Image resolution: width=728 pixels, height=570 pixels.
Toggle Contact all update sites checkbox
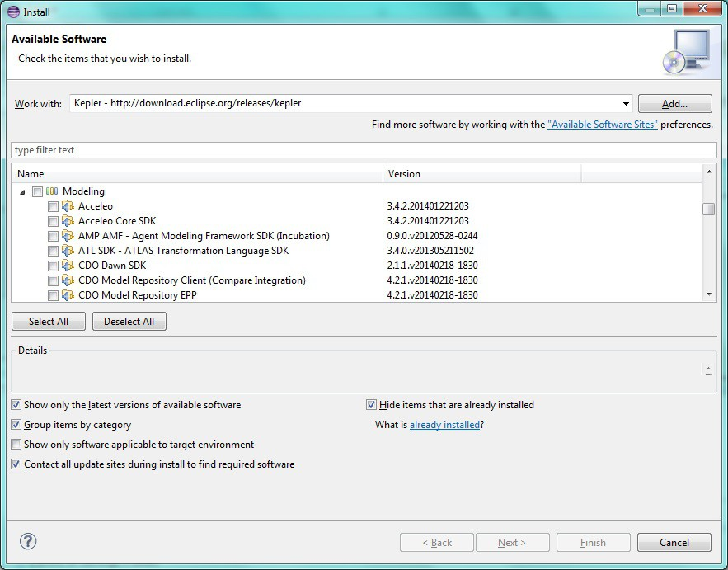[16, 464]
